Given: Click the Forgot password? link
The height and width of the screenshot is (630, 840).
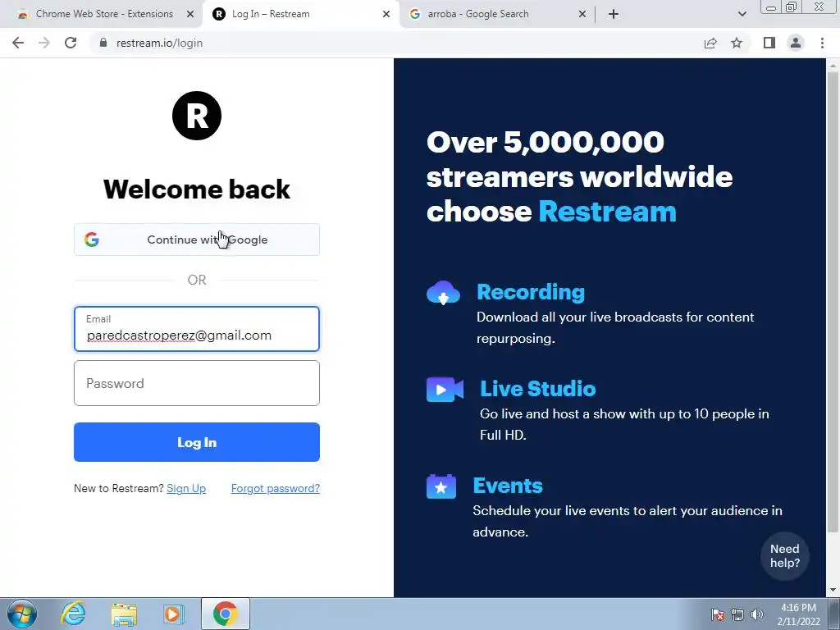Looking at the screenshot, I should pyautogui.click(x=276, y=488).
